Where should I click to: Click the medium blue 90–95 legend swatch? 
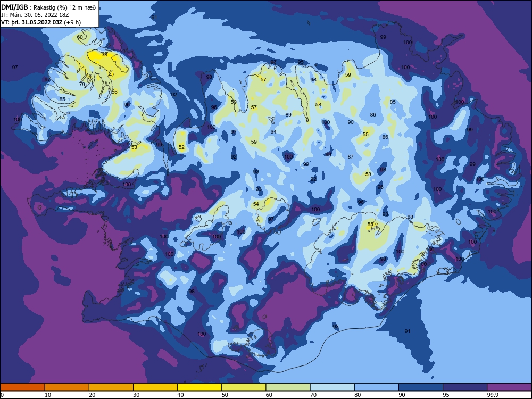tap(421, 387)
